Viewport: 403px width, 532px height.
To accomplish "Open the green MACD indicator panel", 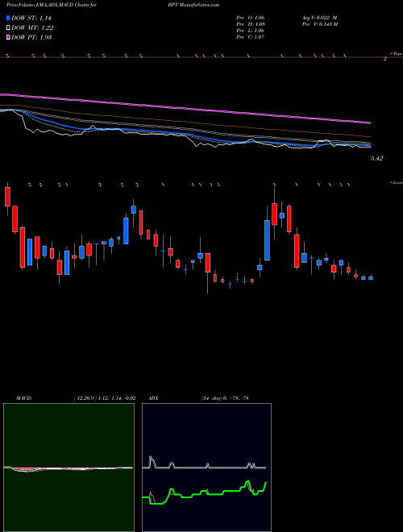I will (x=69, y=468).
